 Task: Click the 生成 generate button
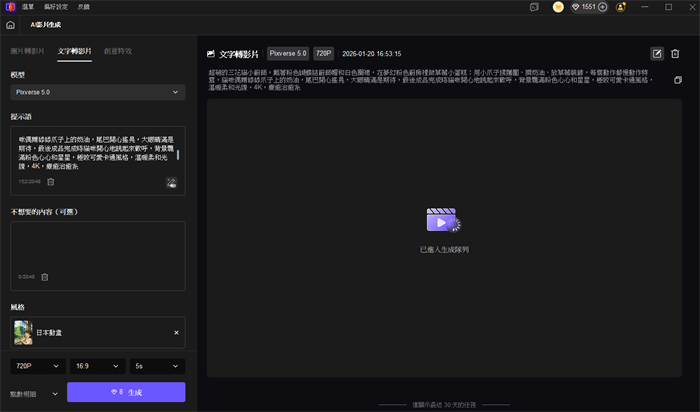coord(126,392)
